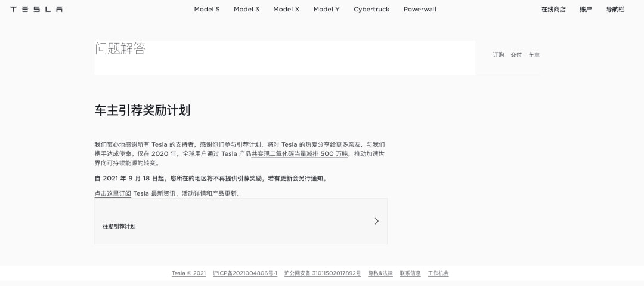The height and width of the screenshot is (286, 644).
Task: Open Model X in navigation
Action: [x=286, y=9]
